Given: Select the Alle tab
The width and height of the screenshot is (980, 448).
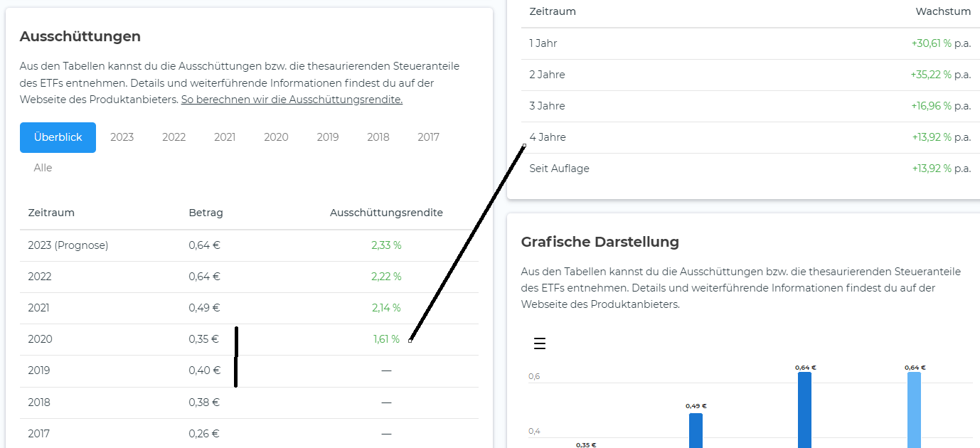Looking at the screenshot, I should coord(43,168).
